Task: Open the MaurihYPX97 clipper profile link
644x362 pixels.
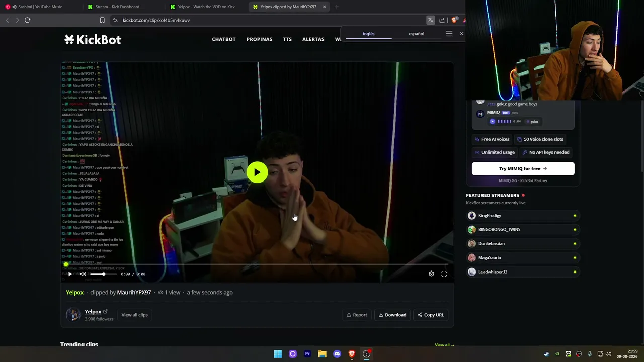Action: pos(134,292)
